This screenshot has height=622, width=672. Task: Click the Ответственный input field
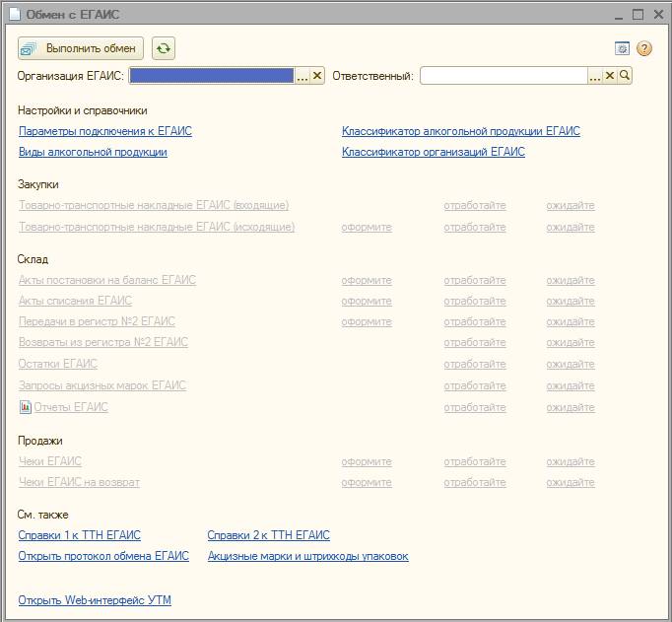tap(504, 76)
